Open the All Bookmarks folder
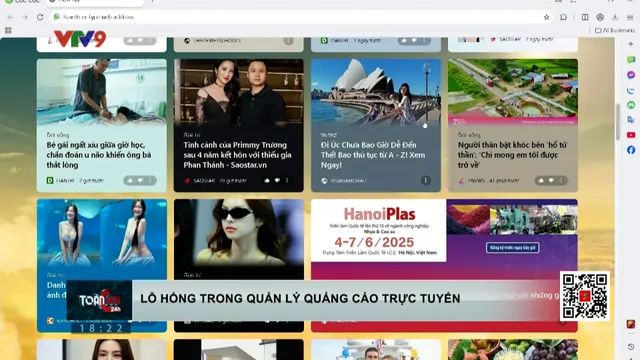640x360 pixels. (615, 30)
